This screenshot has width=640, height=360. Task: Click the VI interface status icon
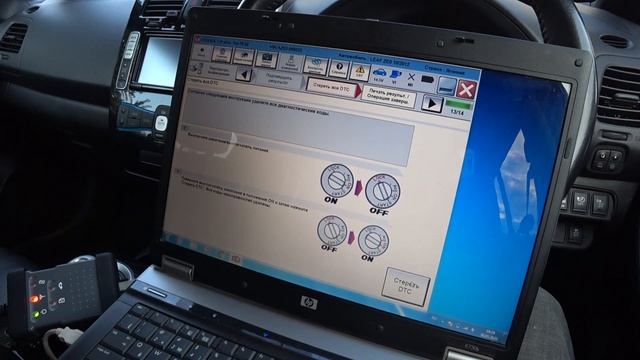[x=396, y=76]
